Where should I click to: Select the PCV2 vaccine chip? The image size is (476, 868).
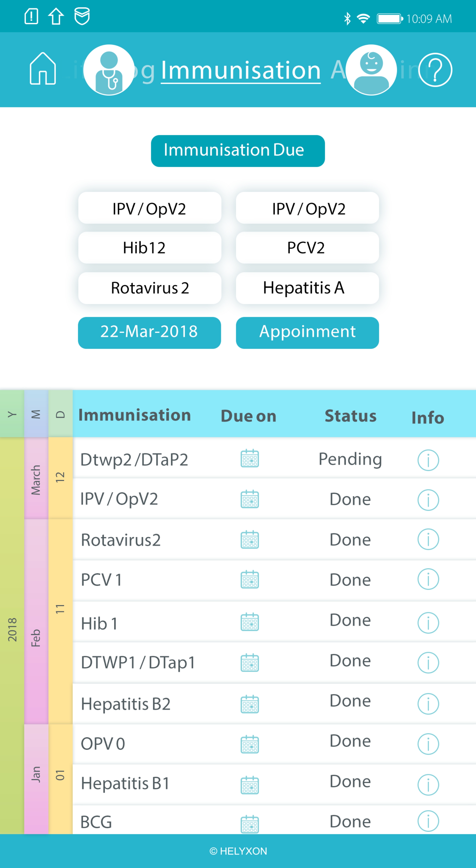pos(307,248)
